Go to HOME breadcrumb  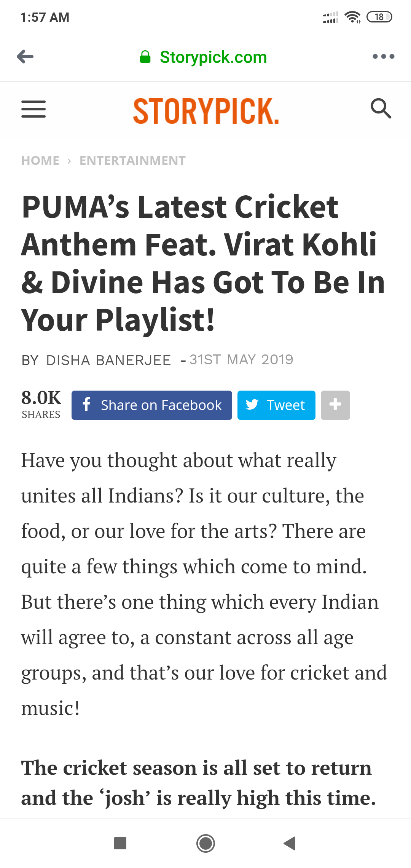(x=40, y=161)
